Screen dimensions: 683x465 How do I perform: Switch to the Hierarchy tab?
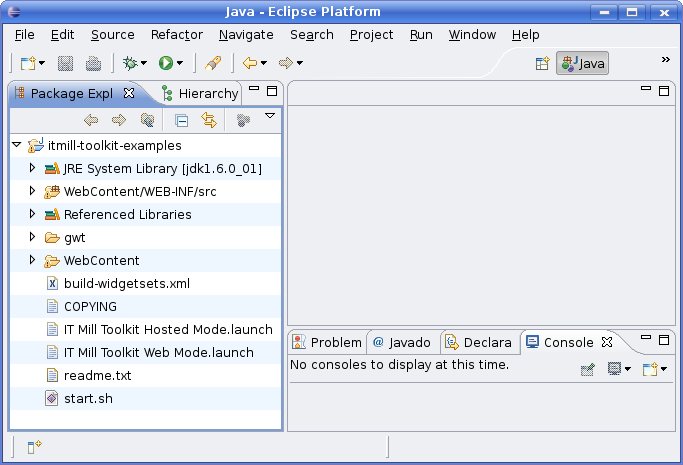click(x=200, y=94)
